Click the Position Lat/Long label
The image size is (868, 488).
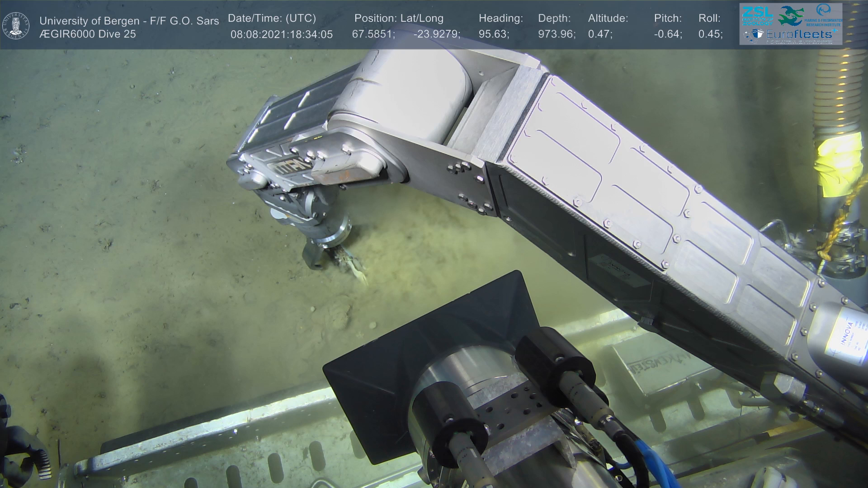(398, 19)
